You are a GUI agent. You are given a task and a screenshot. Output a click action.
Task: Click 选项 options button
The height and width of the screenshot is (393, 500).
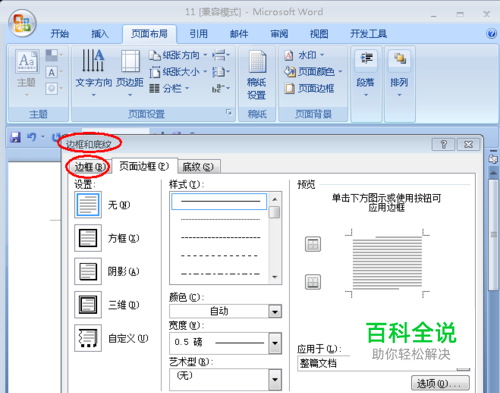tap(440, 383)
